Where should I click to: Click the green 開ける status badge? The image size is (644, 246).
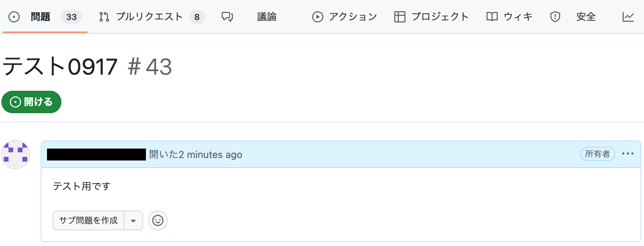(x=31, y=102)
